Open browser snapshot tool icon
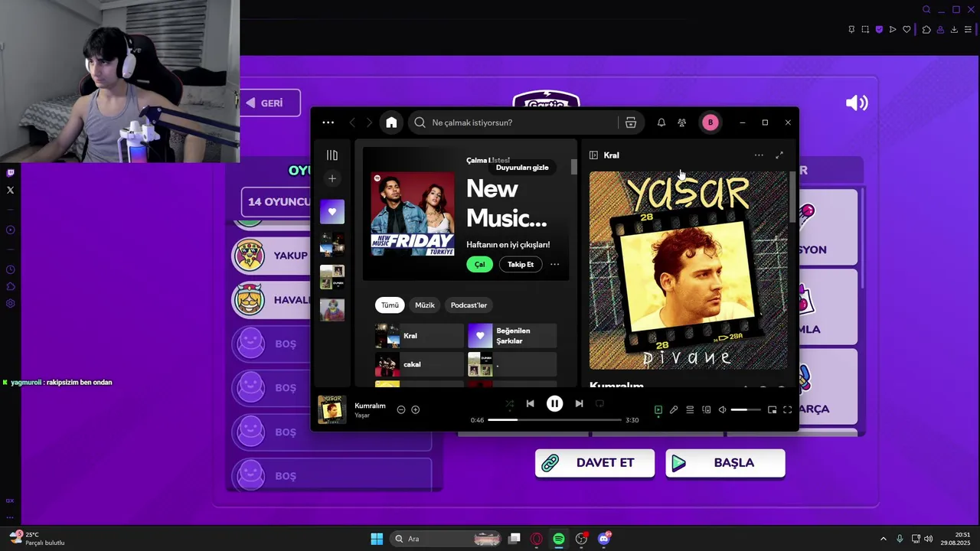 point(865,30)
